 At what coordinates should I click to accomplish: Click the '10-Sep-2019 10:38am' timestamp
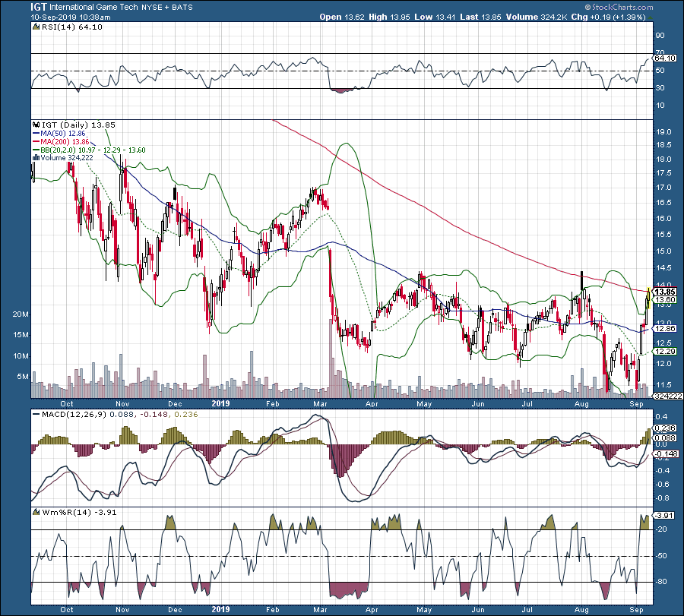click(70, 17)
